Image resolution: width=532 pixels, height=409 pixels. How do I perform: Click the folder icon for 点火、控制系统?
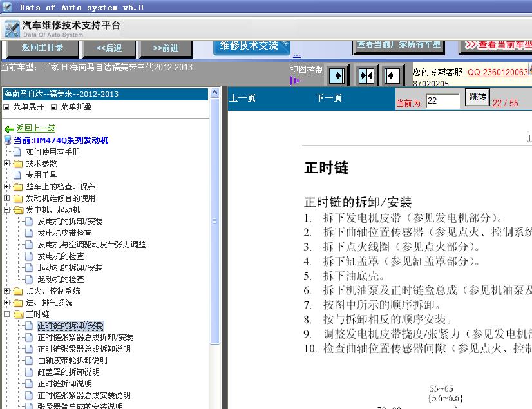click(18, 291)
